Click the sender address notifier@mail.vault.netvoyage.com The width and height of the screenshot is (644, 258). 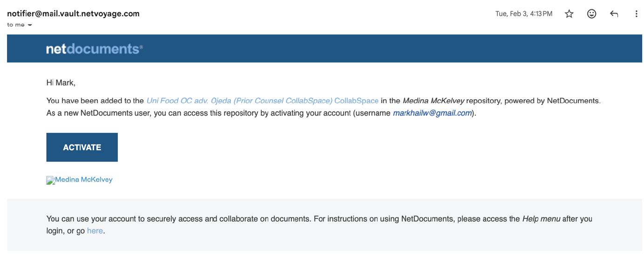tap(73, 14)
